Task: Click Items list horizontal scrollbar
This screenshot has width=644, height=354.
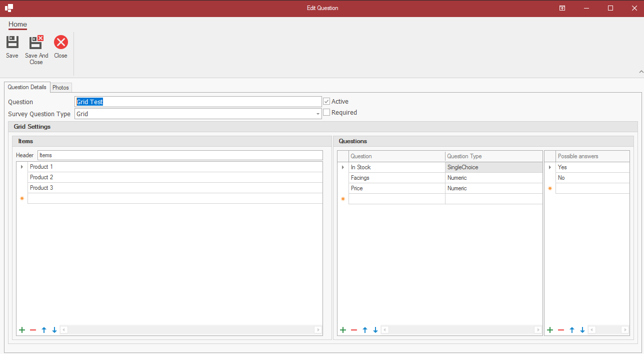Action: pos(191,330)
